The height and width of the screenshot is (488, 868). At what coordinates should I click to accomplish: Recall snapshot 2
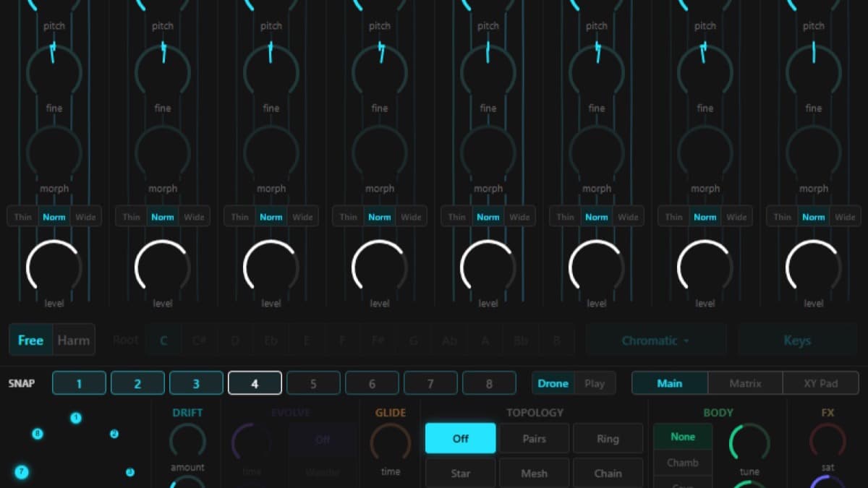(137, 383)
